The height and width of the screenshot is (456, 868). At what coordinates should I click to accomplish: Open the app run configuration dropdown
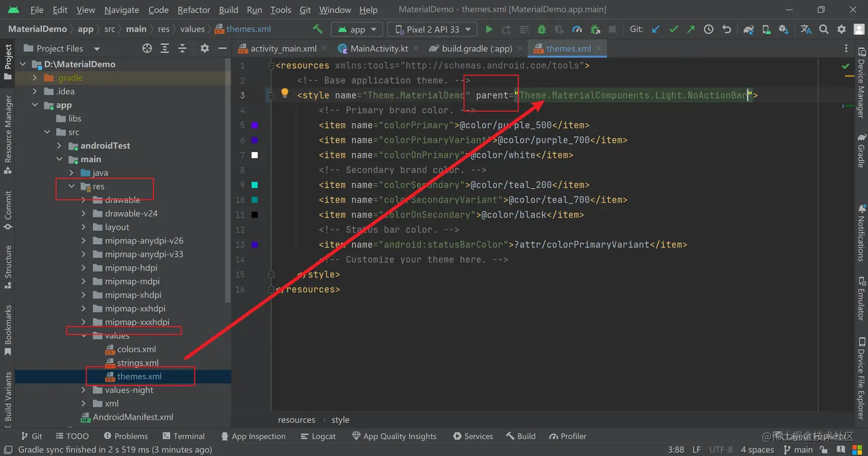coord(357,29)
